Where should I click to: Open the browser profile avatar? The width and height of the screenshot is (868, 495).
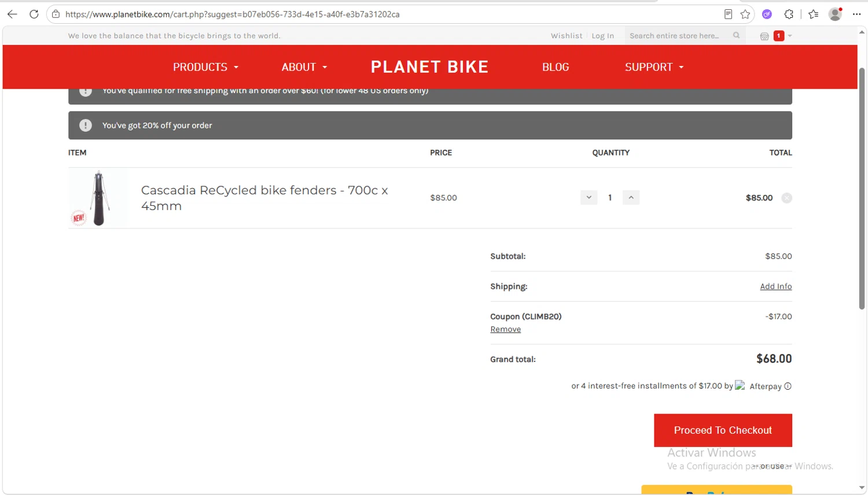(835, 14)
